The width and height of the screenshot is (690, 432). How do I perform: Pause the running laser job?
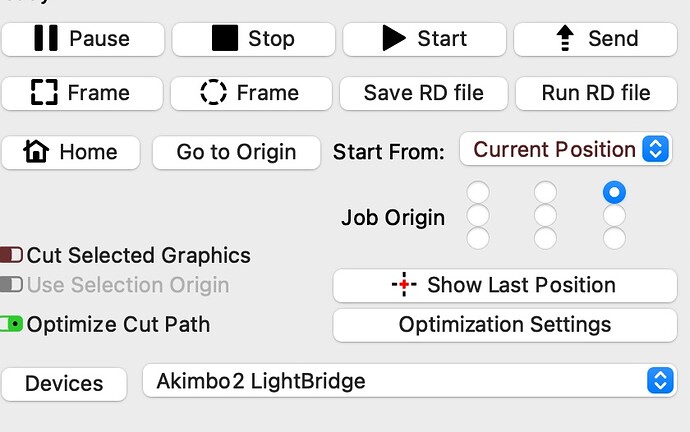coord(83,39)
